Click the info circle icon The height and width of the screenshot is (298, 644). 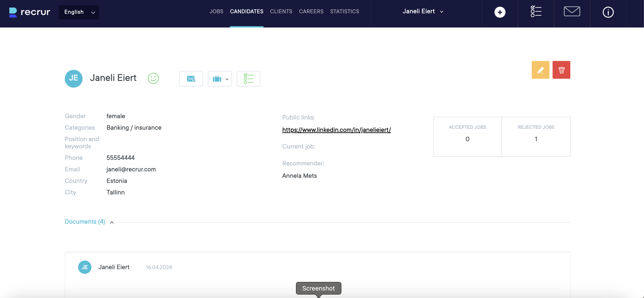pos(608,12)
